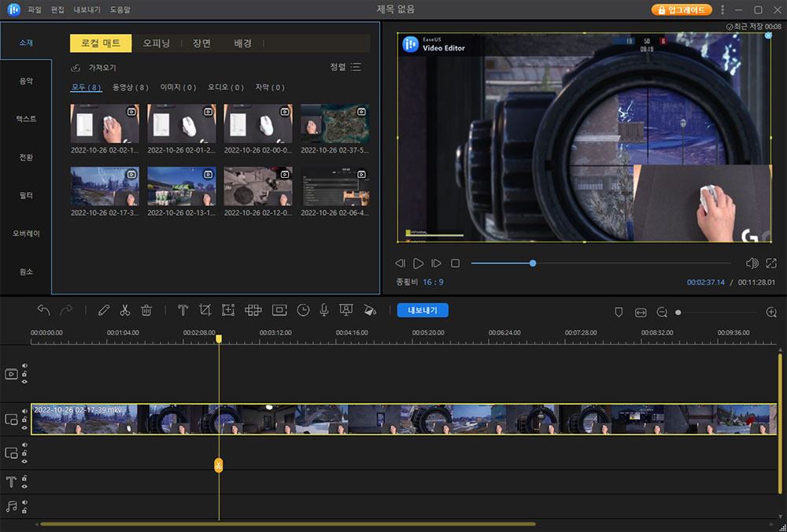Screen dimensions: 787x532
Task: Switch to the 배경 tab
Action: click(x=242, y=43)
